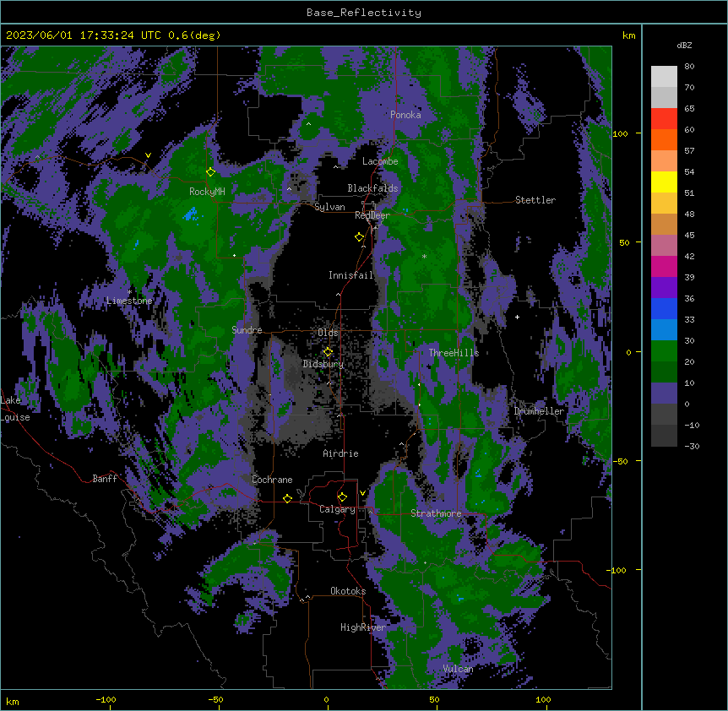Click the Innisfail city label
The width and height of the screenshot is (728, 711).
coord(351,275)
